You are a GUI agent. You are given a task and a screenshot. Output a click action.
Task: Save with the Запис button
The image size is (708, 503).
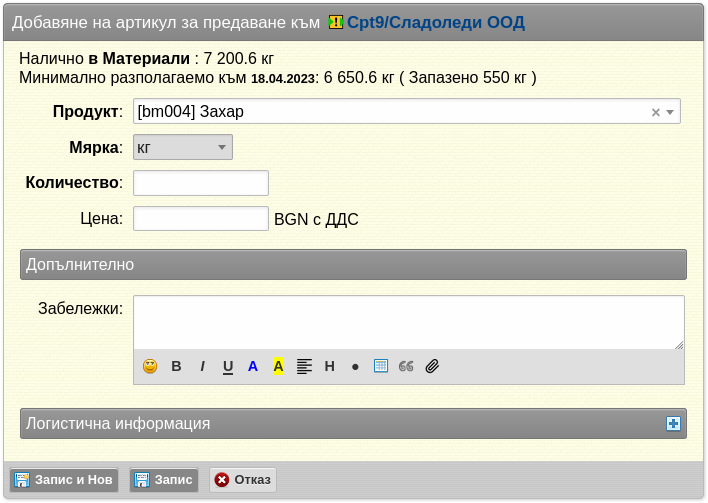pyautogui.click(x=164, y=480)
